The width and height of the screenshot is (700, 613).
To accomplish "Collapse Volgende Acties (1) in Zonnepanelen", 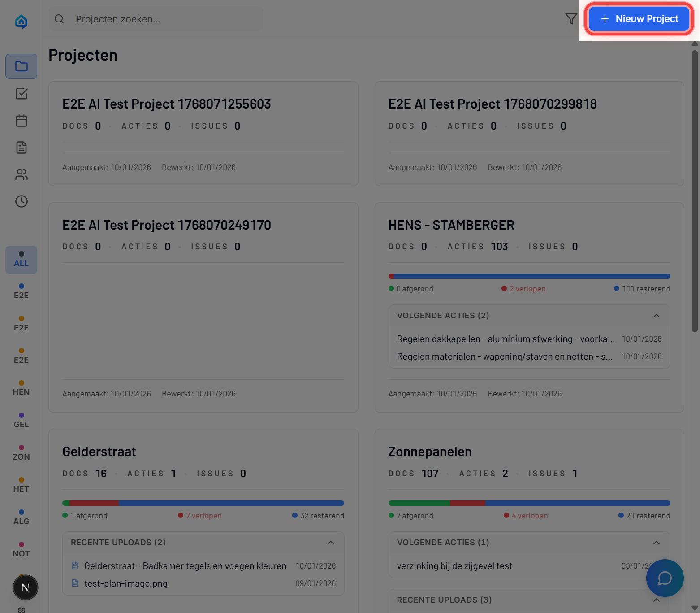I will tap(656, 543).
